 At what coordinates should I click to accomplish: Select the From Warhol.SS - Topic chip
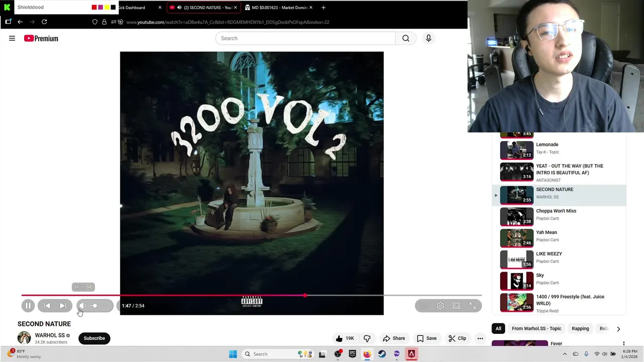coord(536,329)
